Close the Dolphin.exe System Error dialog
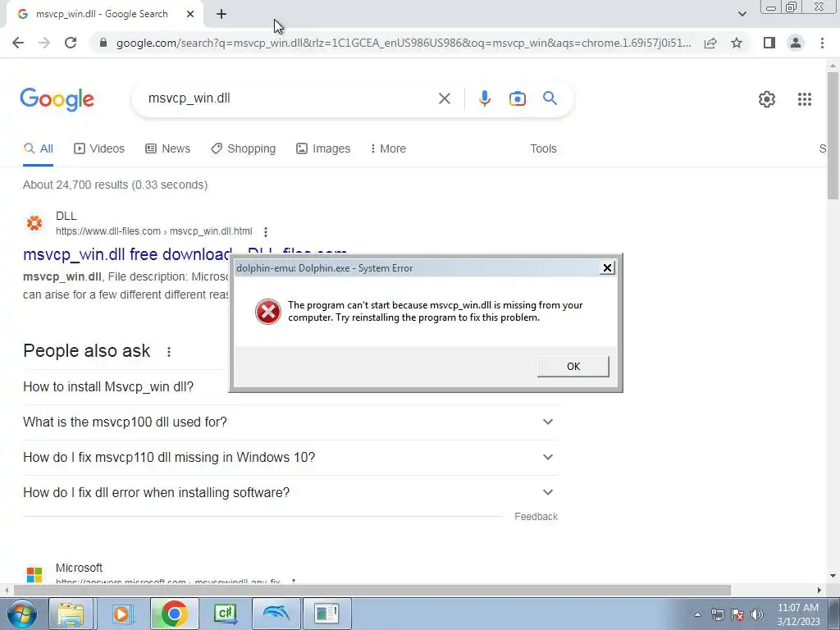The width and height of the screenshot is (840, 630). pyautogui.click(x=607, y=268)
